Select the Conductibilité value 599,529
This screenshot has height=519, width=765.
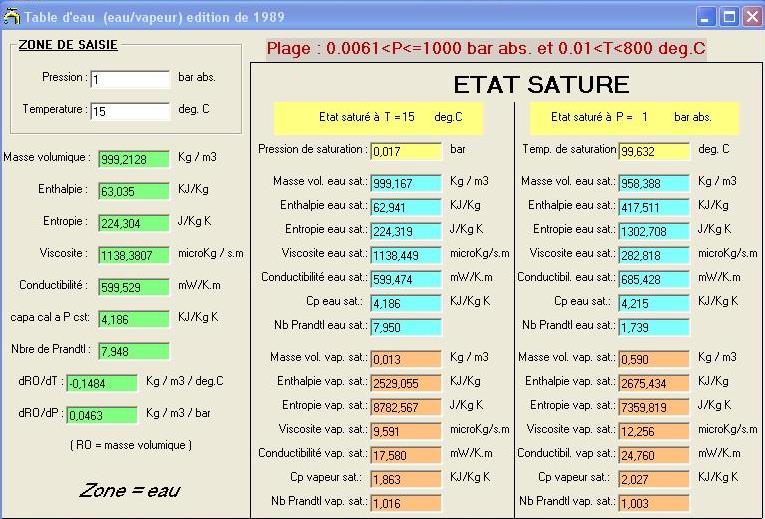pos(134,287)
